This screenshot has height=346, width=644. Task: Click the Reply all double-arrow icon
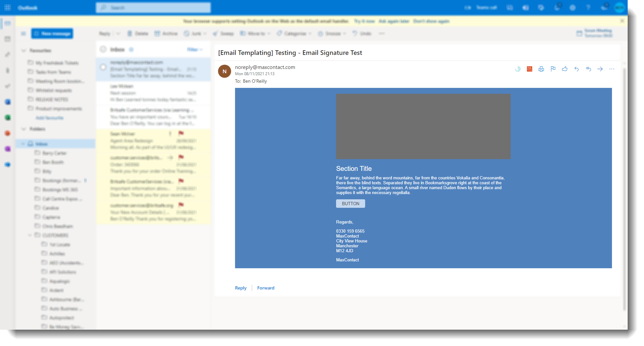pyautogui.click(x=588, y=69)
